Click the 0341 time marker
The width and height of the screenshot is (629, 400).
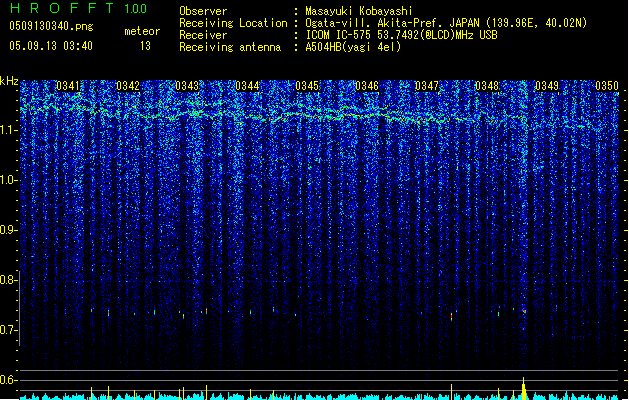68,86
